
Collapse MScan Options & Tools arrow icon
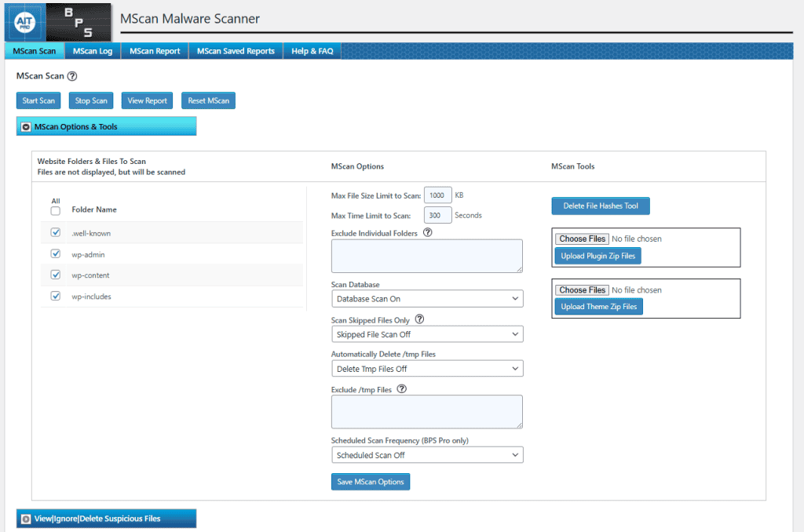pyautogui.click(x=26, y=126)
